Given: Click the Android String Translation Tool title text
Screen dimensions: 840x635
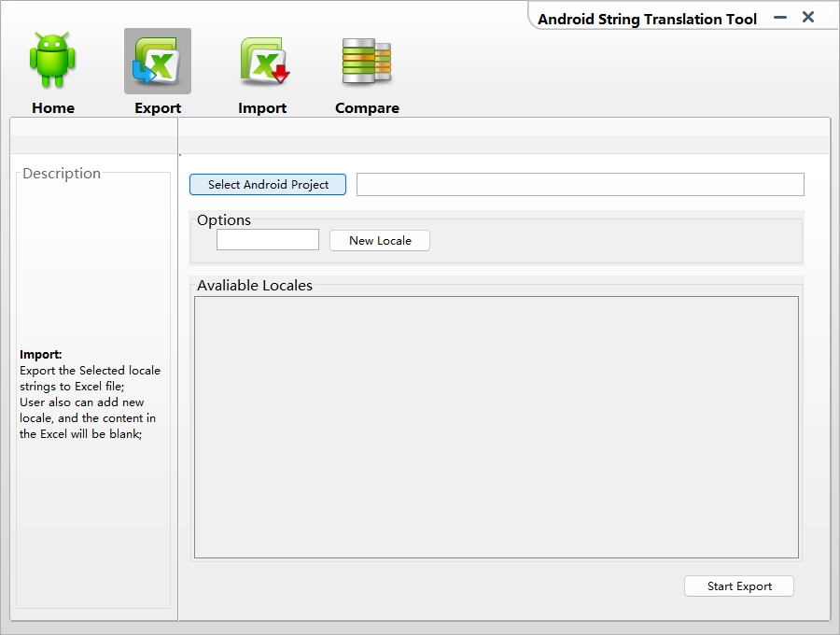Looking at the screenshot, I should pos(647,20).
